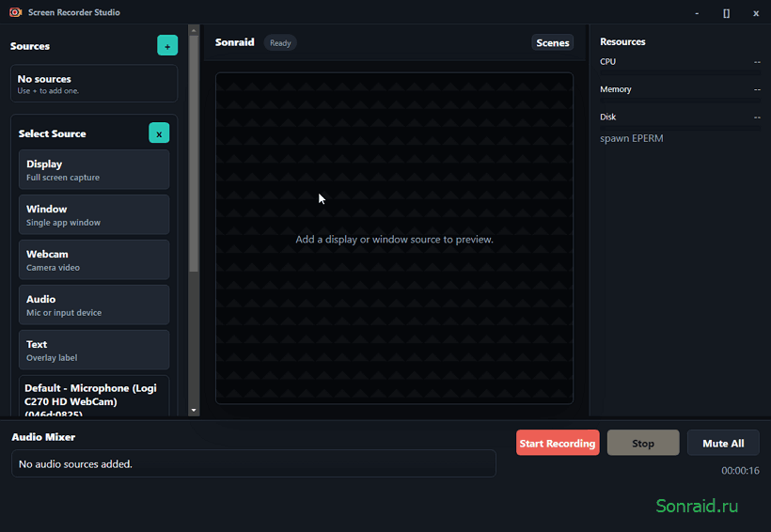Viewport: 771px width, 532px height.
Task: Minimize the Screen Recorder Studio window
Action: click(697, 13)
